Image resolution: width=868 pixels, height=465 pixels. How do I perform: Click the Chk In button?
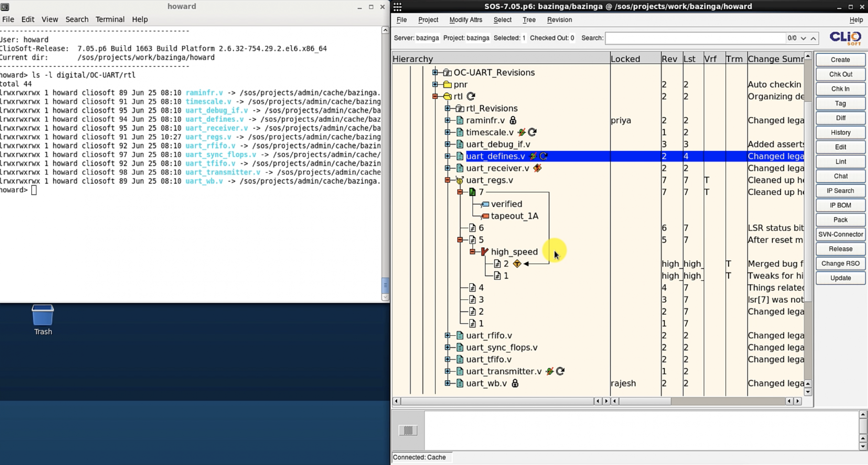(840, 89)
